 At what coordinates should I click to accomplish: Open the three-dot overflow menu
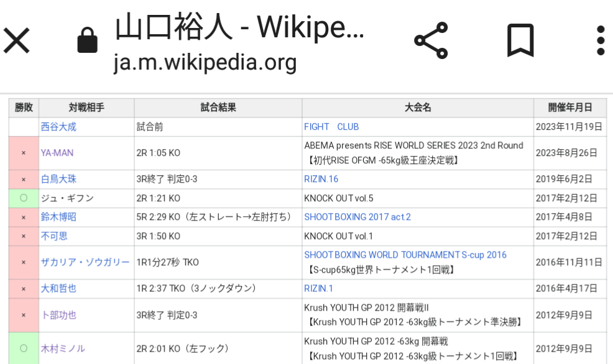(x=601, y=40)
